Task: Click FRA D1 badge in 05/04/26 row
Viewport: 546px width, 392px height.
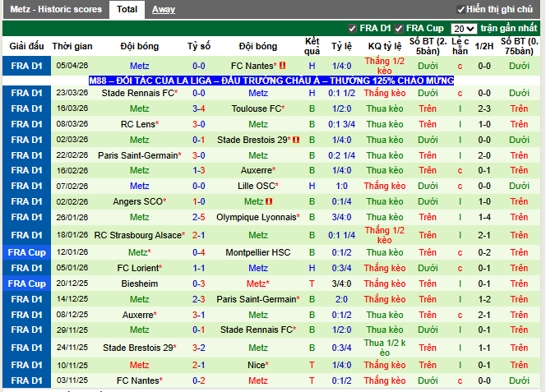Action: [25, 66]
